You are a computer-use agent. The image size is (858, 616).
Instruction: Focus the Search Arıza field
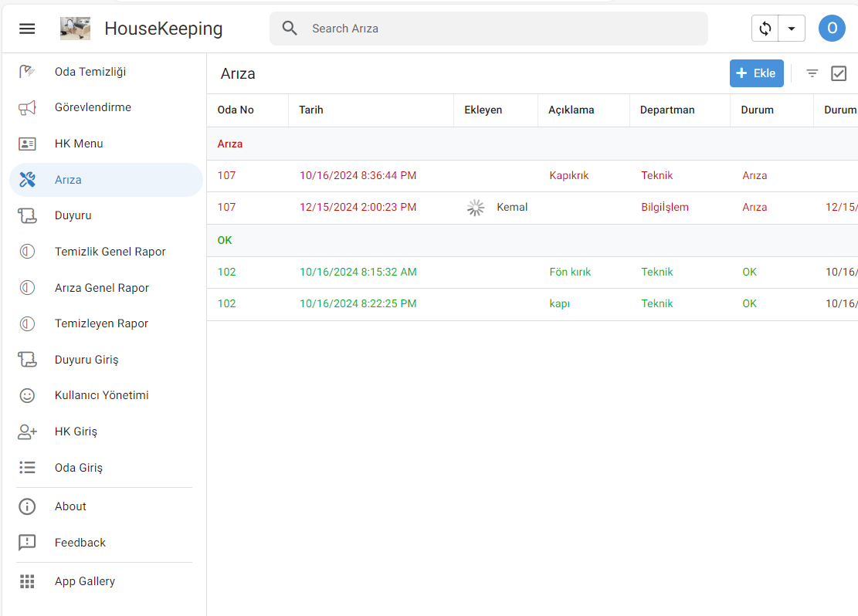489,29
